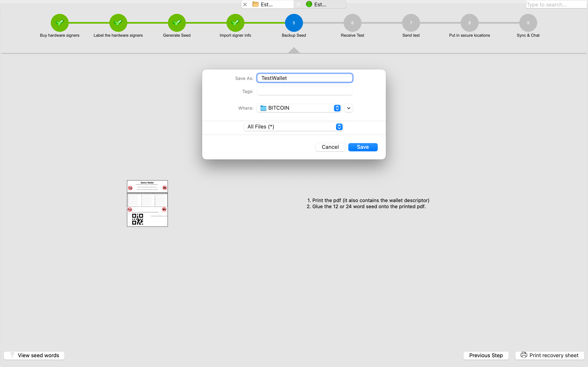The width and height of the screenshot is (588, 367).
Task: Click the Demo Wallet PDF thumbnail
Action: pos(147,203)
